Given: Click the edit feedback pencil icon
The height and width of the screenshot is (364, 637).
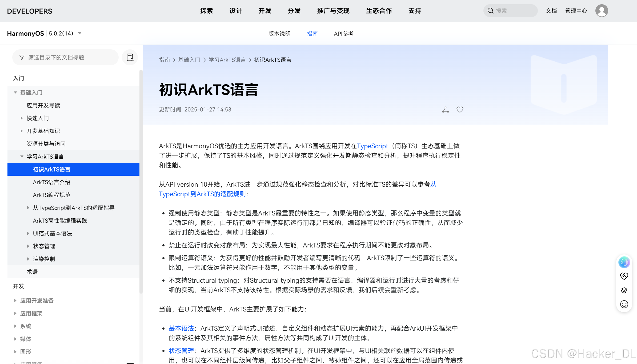Looking at the screenshot, I should pyautogui.click(x=445, y=110).
